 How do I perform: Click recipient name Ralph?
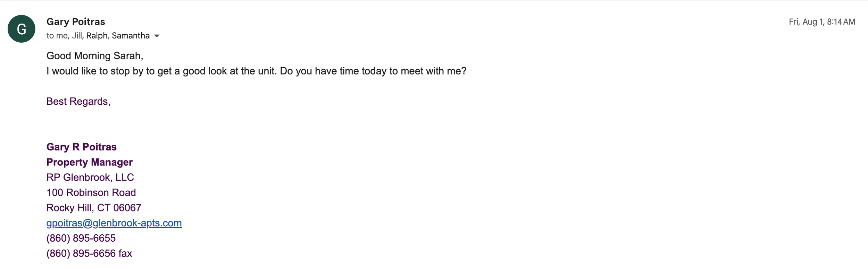click(97, 36)
